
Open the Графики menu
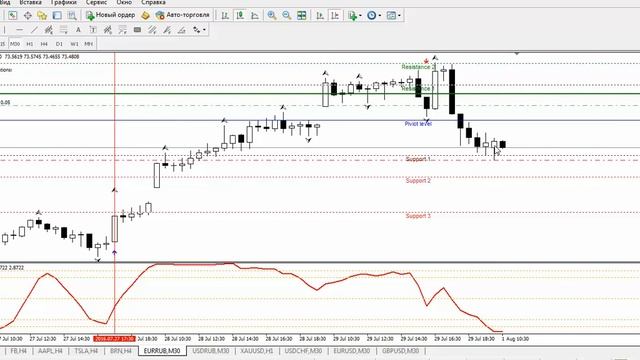pyautogui.click(x=64, y=2)
